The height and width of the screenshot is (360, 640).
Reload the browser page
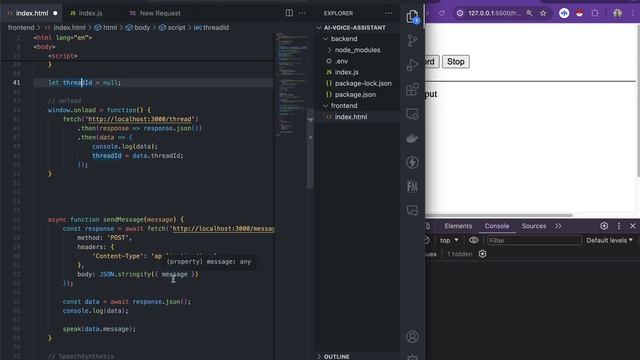442,13
